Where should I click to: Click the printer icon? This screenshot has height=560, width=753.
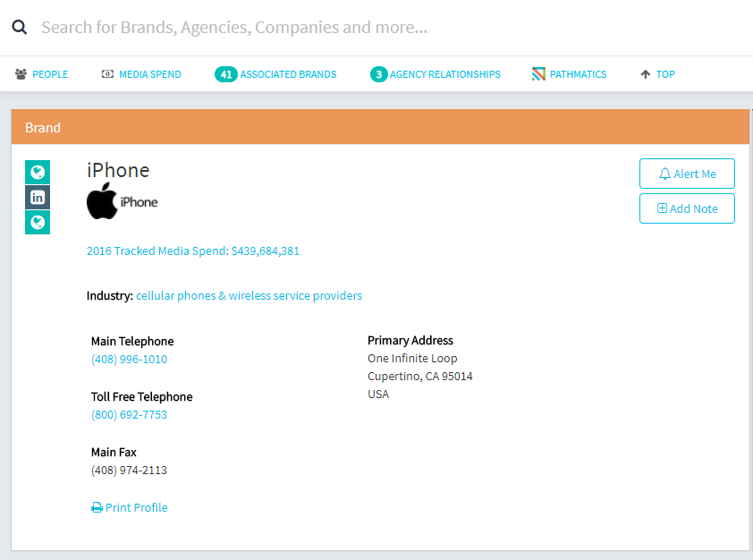pyautogui.click(x=97, y=507)
